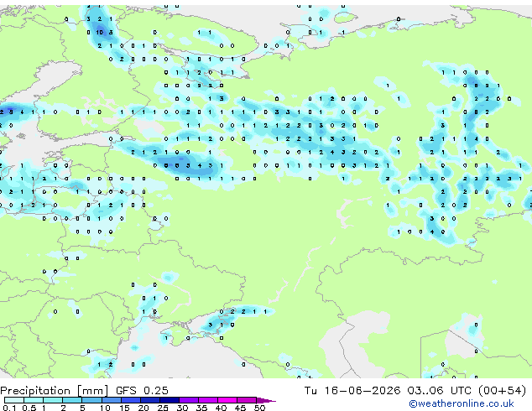Pick the 10–15 mm legend color segment

[111, 400]
